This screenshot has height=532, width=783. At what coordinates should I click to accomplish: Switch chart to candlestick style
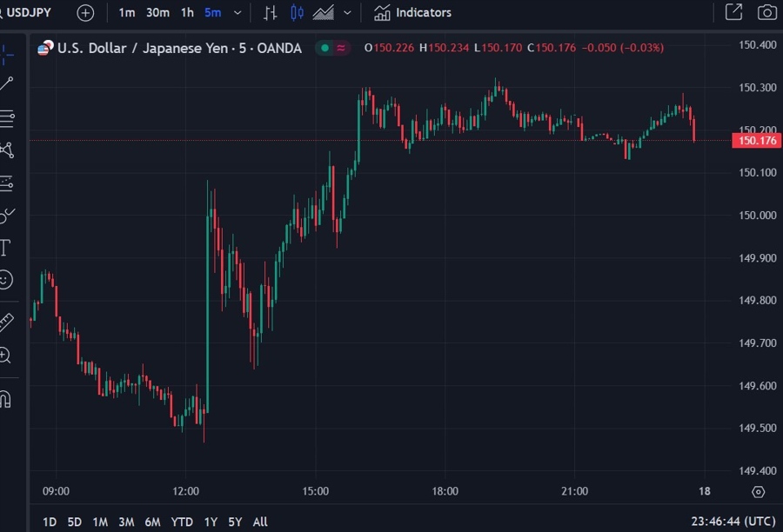click(297, 12)
